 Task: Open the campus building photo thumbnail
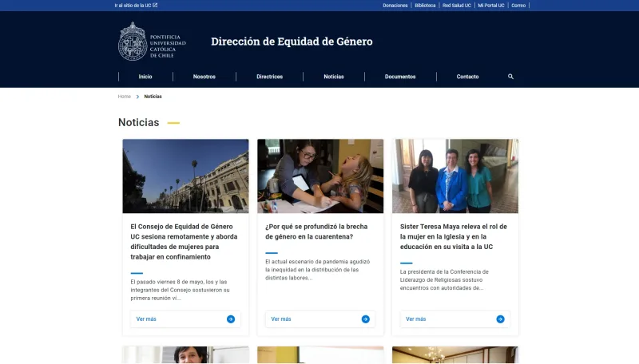(185, 176)
